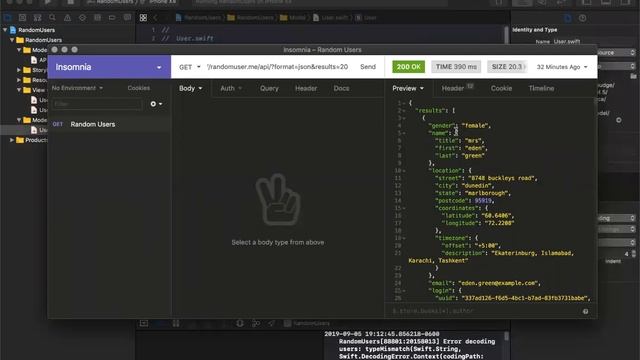Open Body type dropdown tab
Viewport: 640px width, 360px height.
[191, 89]
